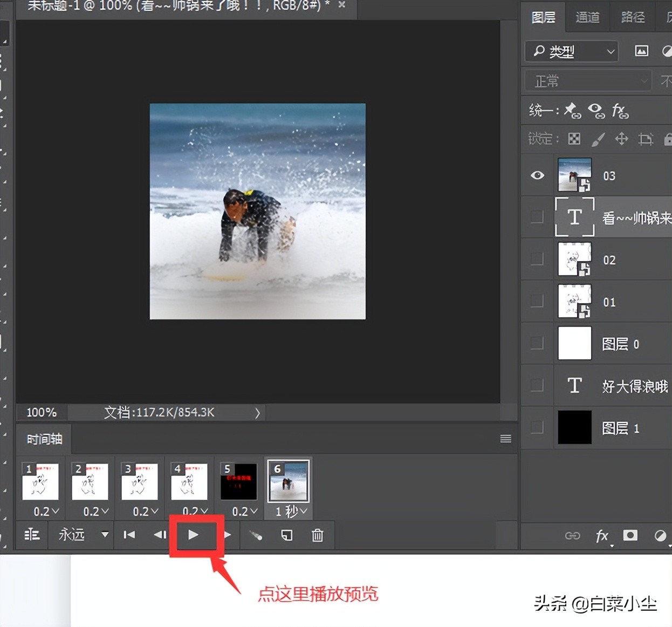Click the unify layer visibility eye icon
The image size is (672, 627).
pyautogui.click(x=596, y=111)
